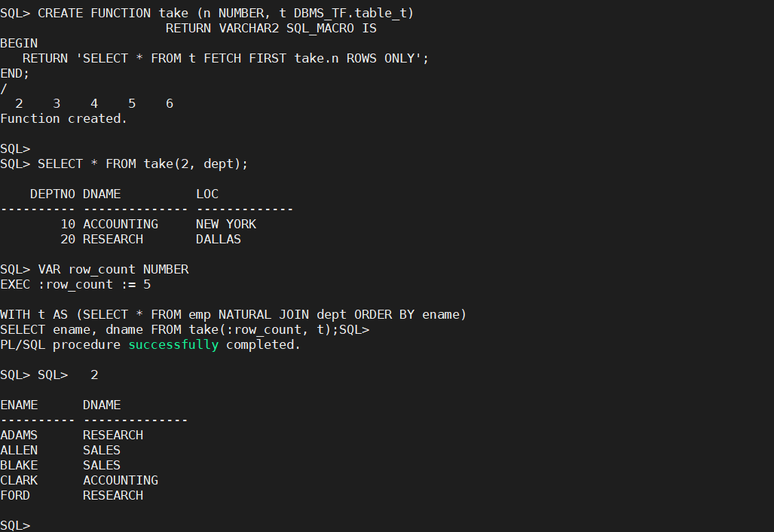Click ADAMS row in results
Viewport: 774px width, 532px height.
coord(72,436)
